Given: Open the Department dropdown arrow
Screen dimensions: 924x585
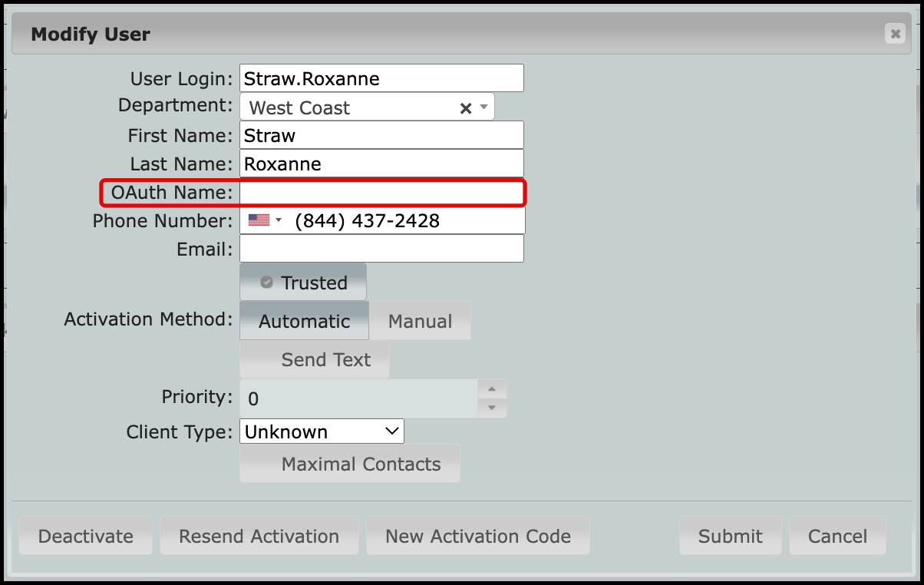Looking at the screenshot, I should click(483, 107).
